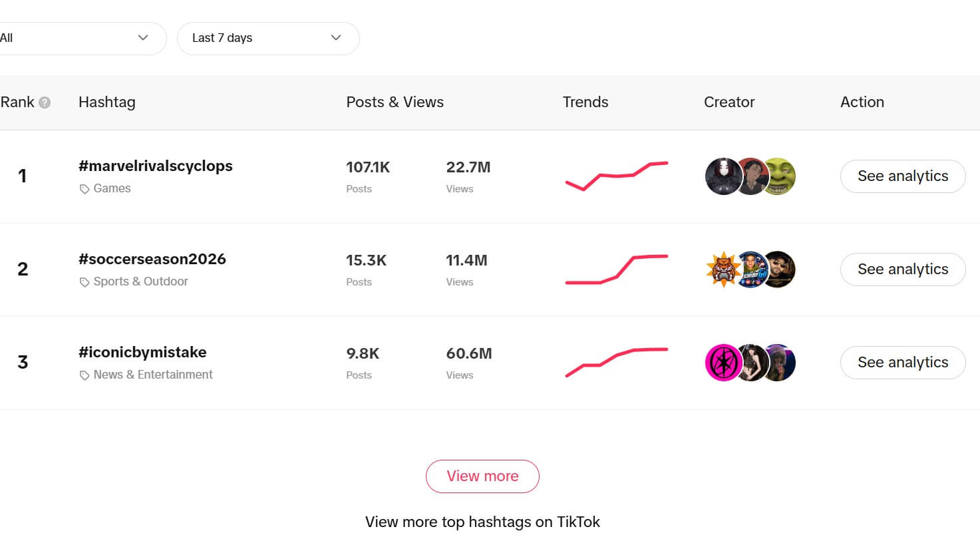Click the News & Entertainment tag icon
The width and height of the screenshot is (980, 543).
coord(84,375)
